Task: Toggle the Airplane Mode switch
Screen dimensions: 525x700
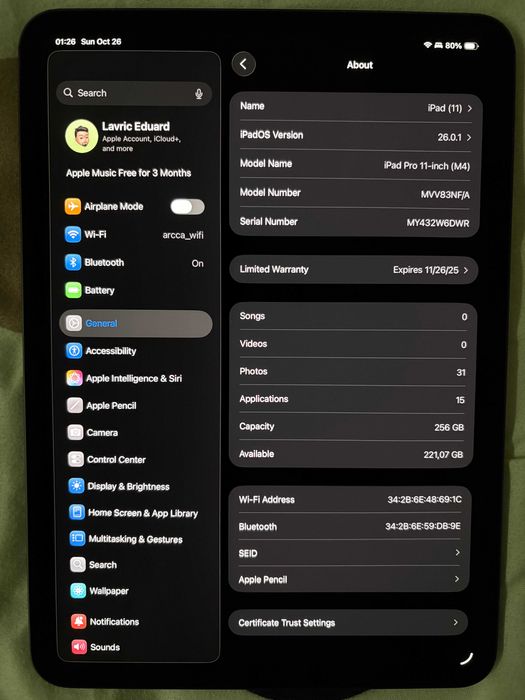Action: tap(188, 207)
